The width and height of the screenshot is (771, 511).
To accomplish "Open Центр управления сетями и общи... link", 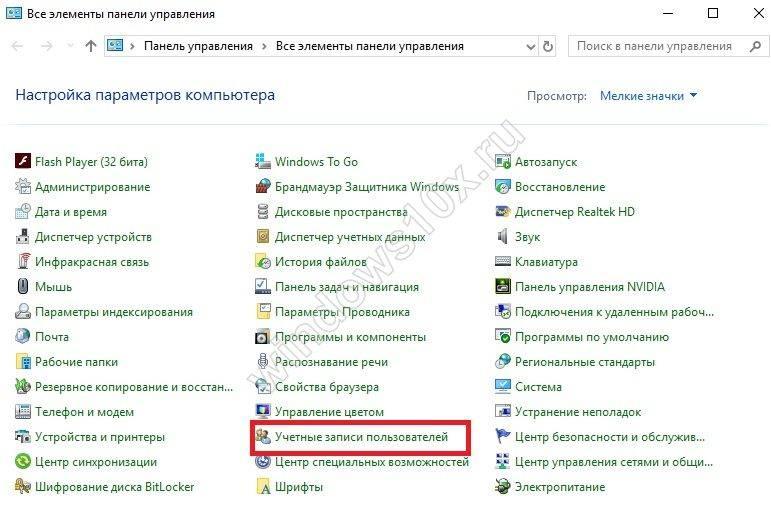I will [614, 462].
